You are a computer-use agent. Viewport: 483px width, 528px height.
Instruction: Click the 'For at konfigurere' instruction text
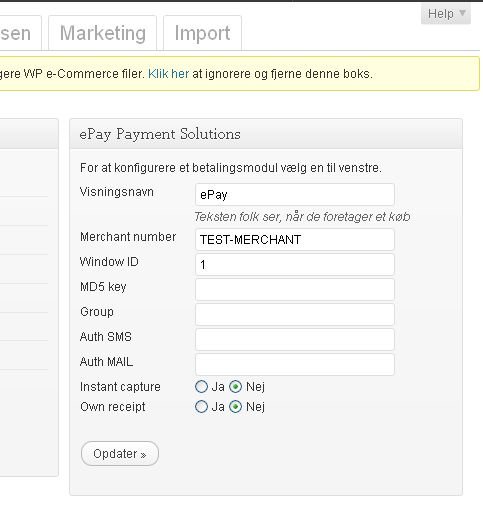(x=231, y=168)
